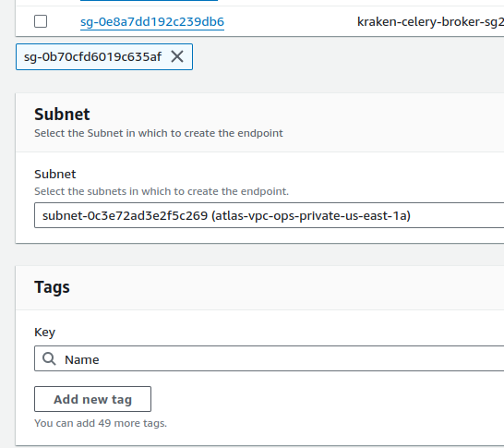504x448 pixels.
Task: Click the Key field label
Action: point(44,333)
